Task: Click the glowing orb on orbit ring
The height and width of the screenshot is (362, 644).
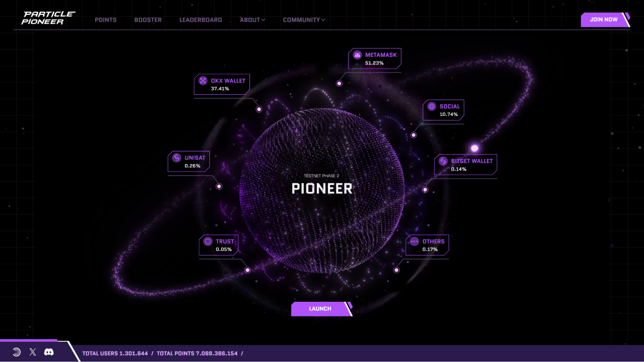Action: (x=475, y=148)
